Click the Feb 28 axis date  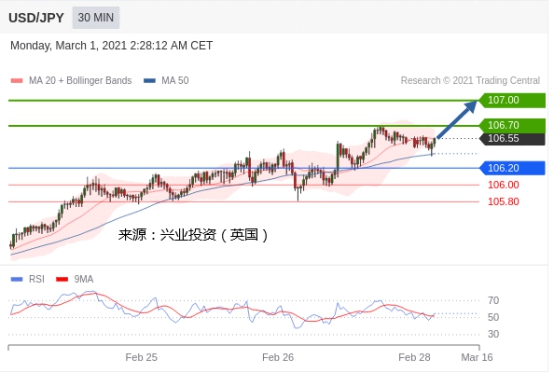414,357
